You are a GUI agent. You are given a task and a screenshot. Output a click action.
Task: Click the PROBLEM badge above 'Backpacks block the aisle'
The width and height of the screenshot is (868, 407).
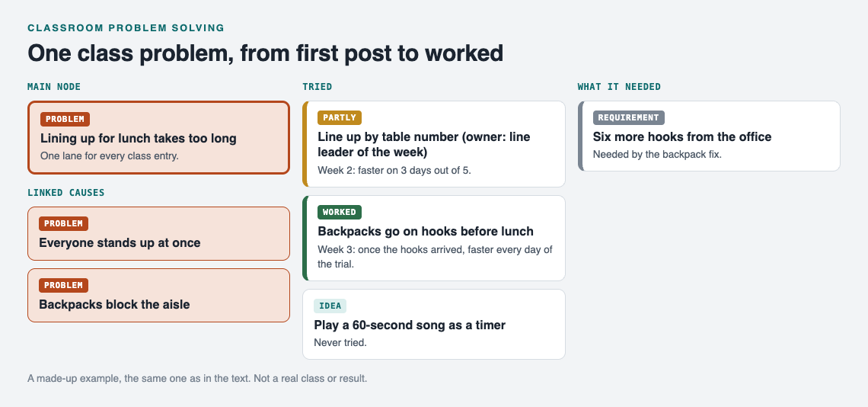click(x=64, y=286)
